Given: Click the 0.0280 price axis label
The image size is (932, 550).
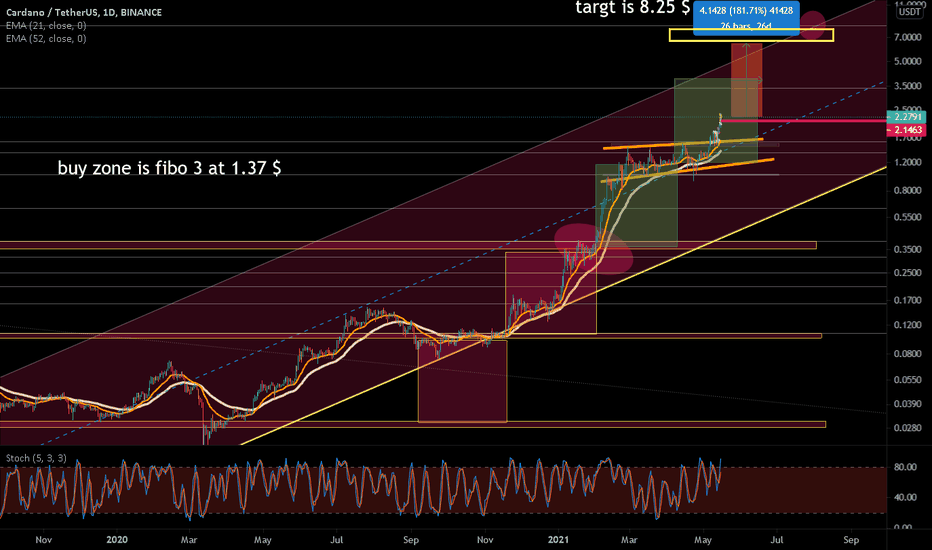Looking at the screenshot, I should tap(907, 428).
